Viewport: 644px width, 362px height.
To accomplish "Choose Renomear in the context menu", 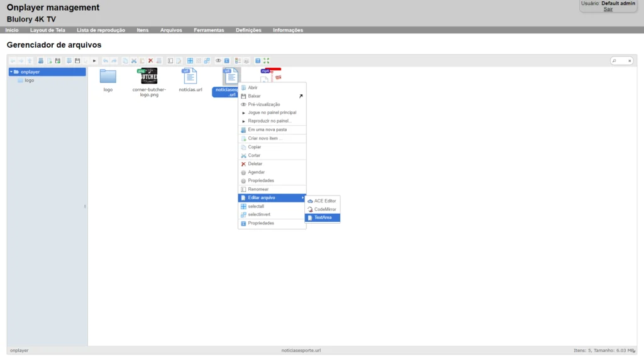I will tap(272, 189).
